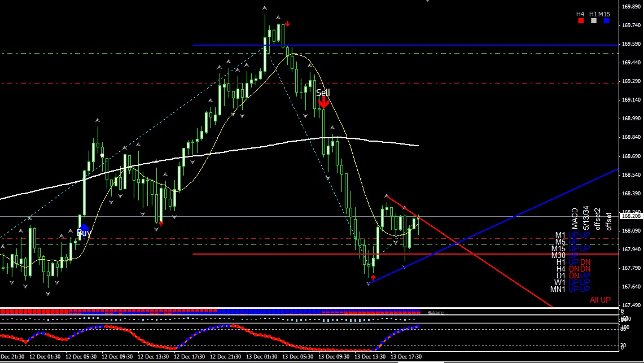Click the D1 row label in MACD dashboard
Image resolution: width=644 pixels, height=363 pixels.
click(560, 275)
